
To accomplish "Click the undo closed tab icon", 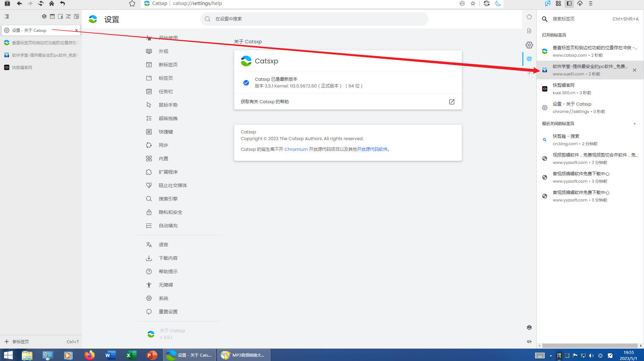I will pos(62,3).
